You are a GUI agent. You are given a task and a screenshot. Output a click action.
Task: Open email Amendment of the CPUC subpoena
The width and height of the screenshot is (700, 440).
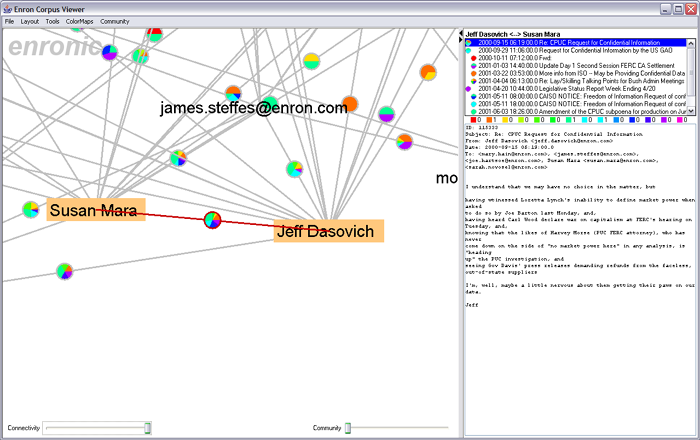click(575, 112)
